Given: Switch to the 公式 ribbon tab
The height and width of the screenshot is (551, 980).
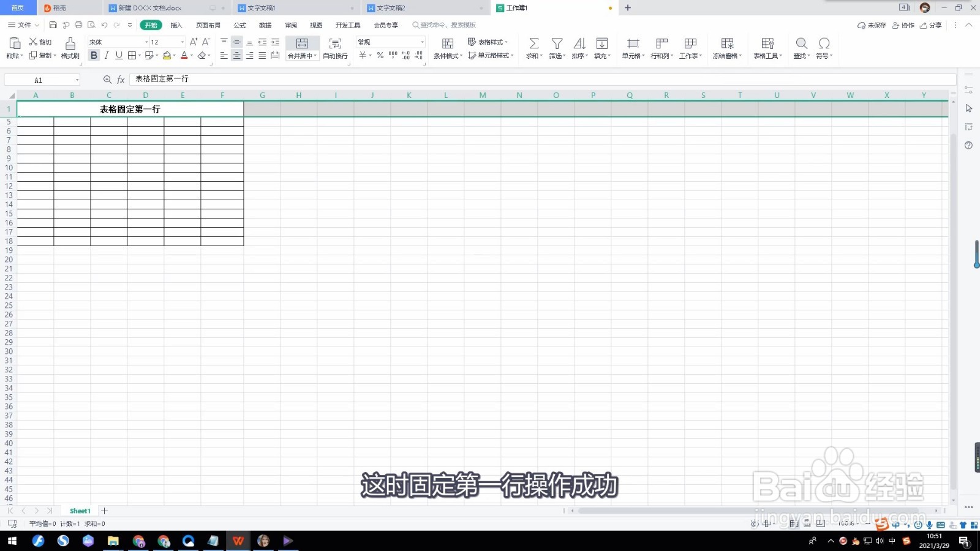Looking at the screenshot, I should point(240,25).
